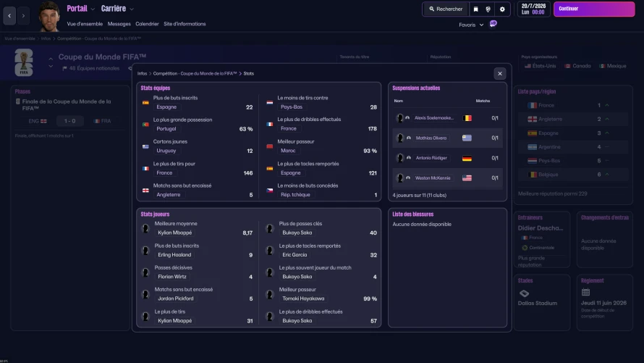This screenshot has width=644, height=363.
Task: Click Eric Garcia under Le plus de tacles remportés
Action: coord(295,255)
